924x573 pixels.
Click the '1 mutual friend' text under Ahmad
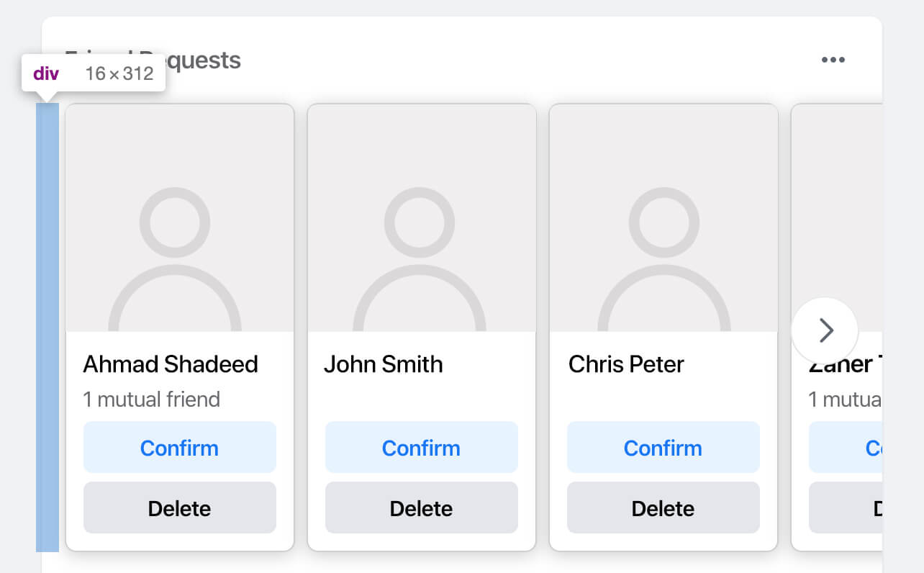click(151, 400)
